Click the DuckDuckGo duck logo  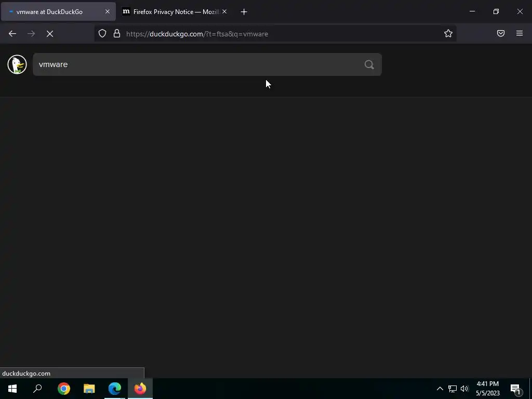click(17, 64)
